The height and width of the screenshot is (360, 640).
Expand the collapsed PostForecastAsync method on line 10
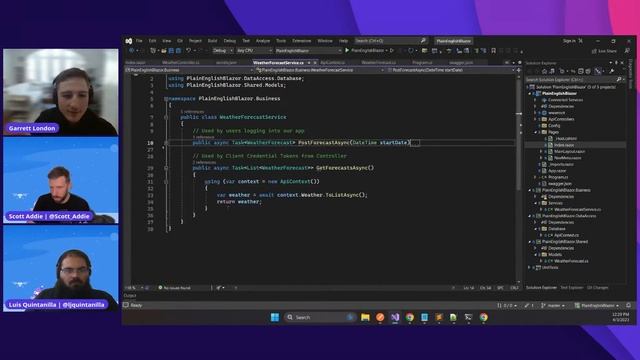pyautogui.click(x=166, y=143)
